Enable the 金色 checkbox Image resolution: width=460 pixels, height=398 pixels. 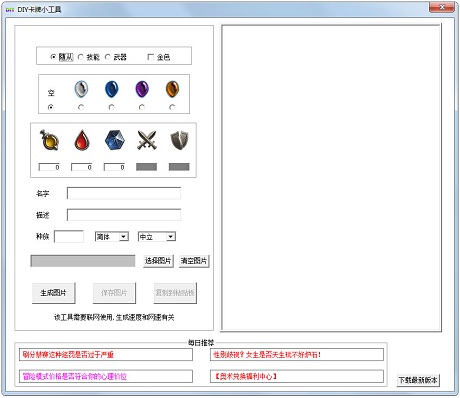click(x=151, y=57)
